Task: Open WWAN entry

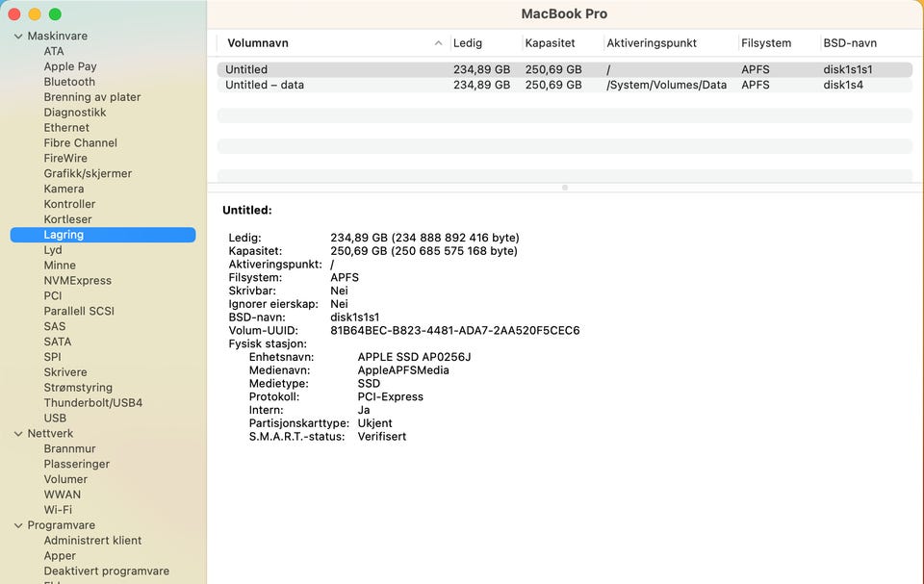Action: click(62, 495)
